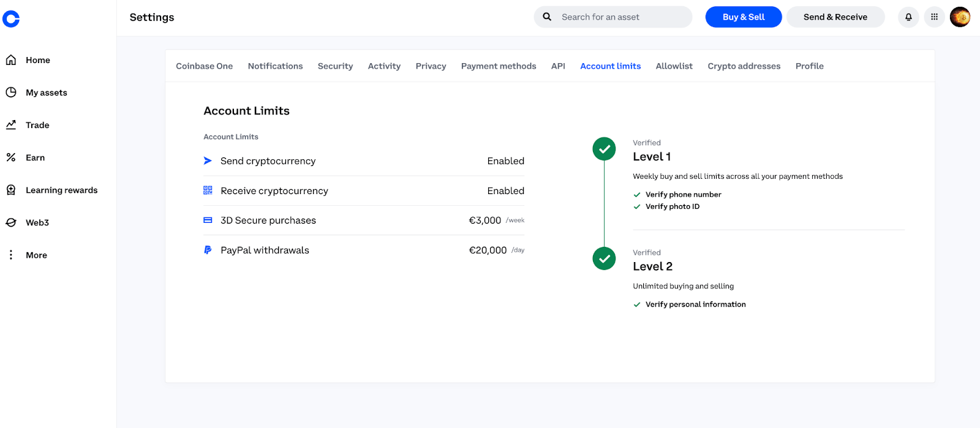Click the profile avatar picture

coord(960,17)
